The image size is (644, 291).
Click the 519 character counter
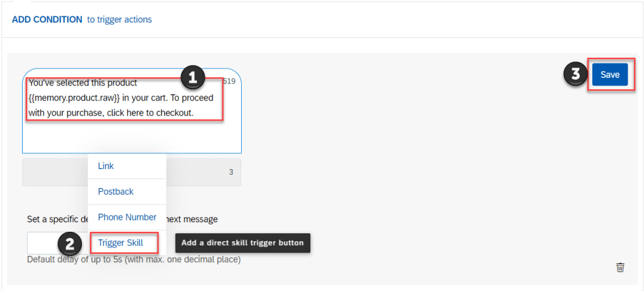click(x=229, y=82)
